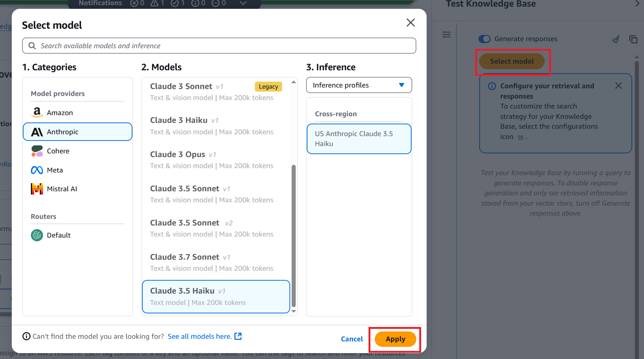644x359 pixels.
Task: Click the up arrow of the models scrollbar
Action: point(293,82)
